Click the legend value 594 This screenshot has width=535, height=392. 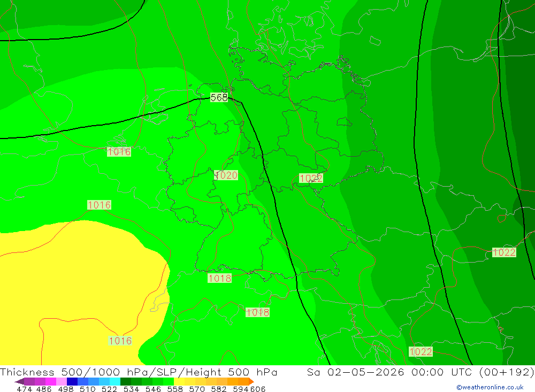(x=241, y=389)
